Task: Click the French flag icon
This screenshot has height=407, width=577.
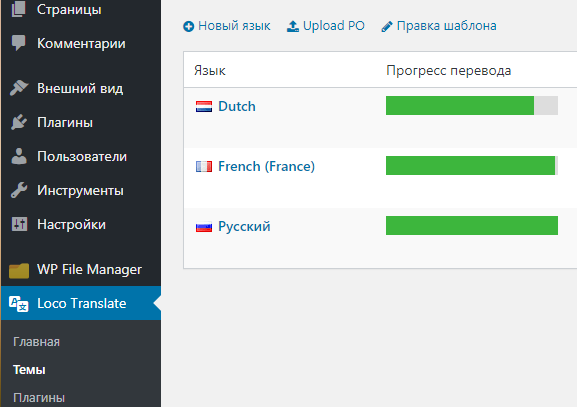Action: tap(204, 166)
